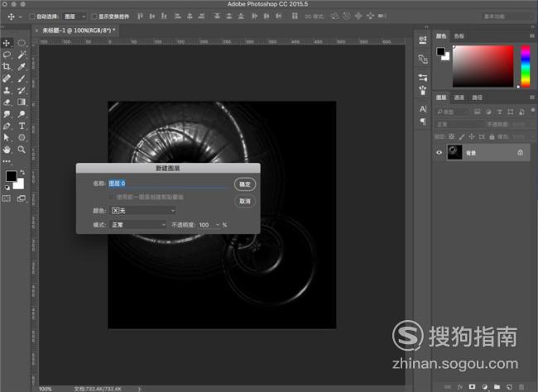Viewport: 538px width, 392px height.
Task: Open the workspace switcher dropdown
Action: 506,17
